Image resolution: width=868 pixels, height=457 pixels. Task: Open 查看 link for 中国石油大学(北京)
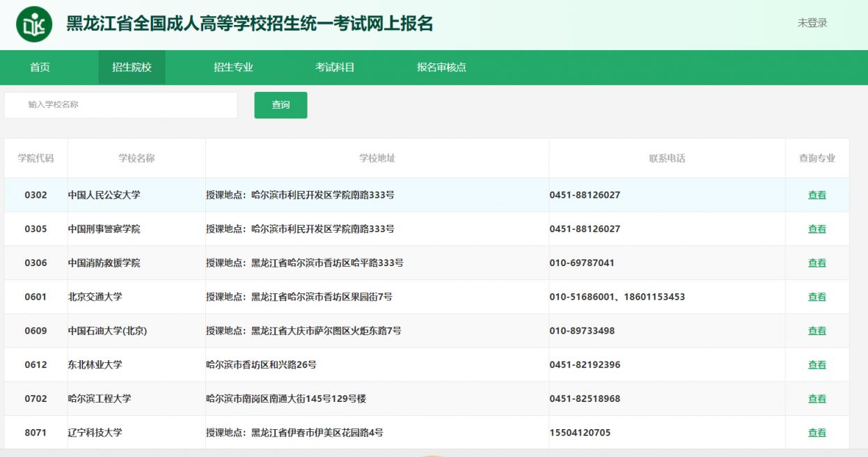pyautogui.click(x=817, y=331)
